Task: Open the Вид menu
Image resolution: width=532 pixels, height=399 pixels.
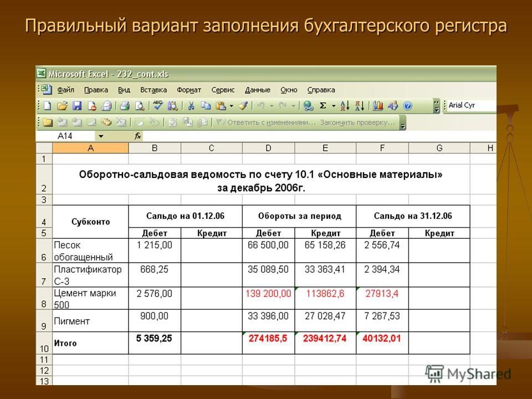Action: coord(124,90)
